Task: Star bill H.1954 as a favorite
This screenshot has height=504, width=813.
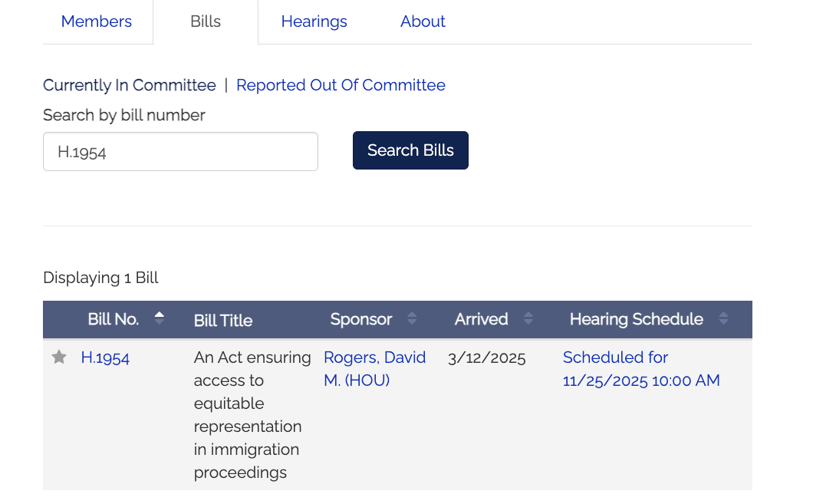Action: 59,357
